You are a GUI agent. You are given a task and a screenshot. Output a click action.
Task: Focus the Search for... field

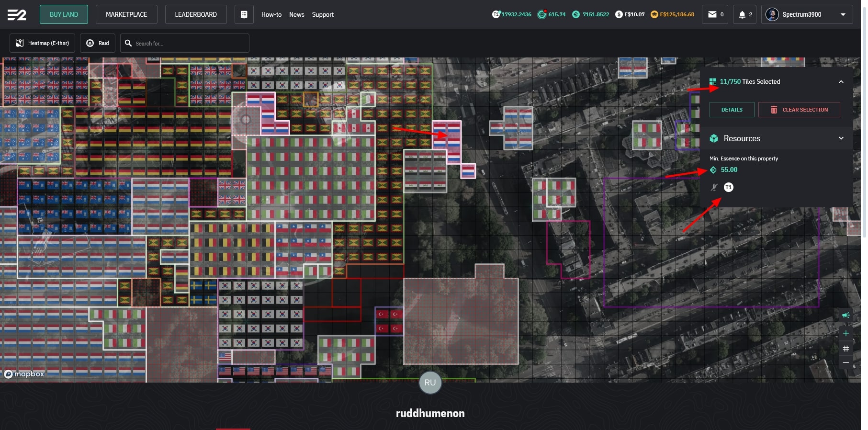(x=189, y=44)
